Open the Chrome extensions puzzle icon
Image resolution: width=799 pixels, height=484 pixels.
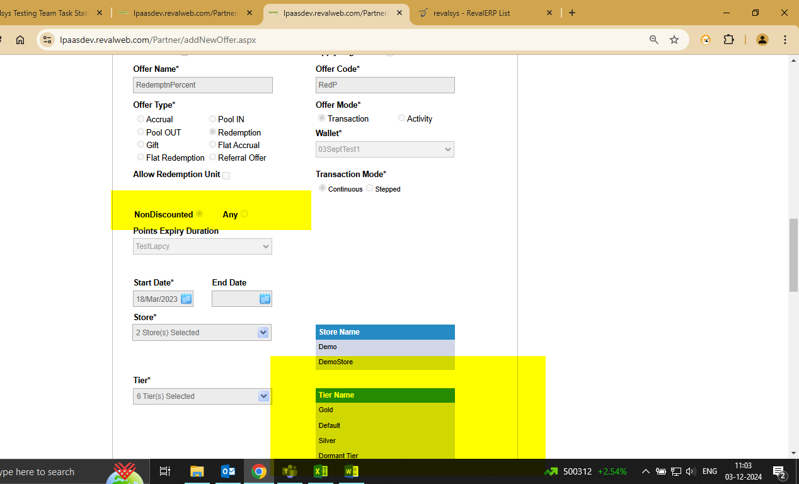pyautogui.click(x=729, y=40)
